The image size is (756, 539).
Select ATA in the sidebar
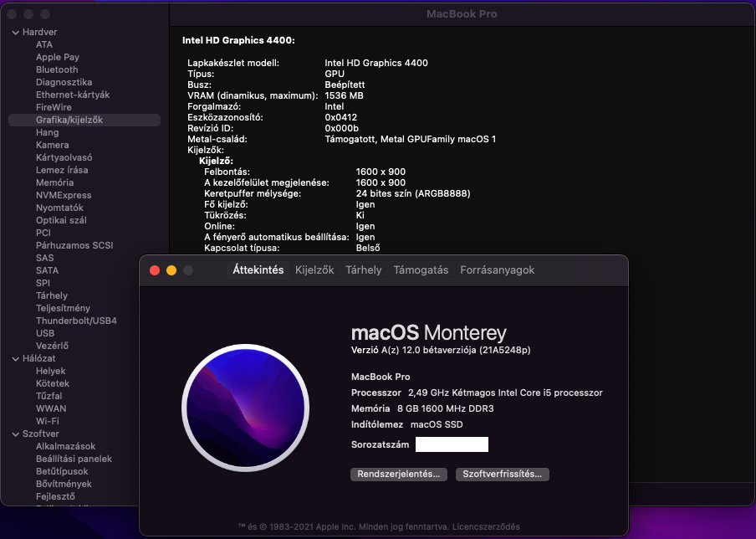pyautogui.click(x=43, y=44)
